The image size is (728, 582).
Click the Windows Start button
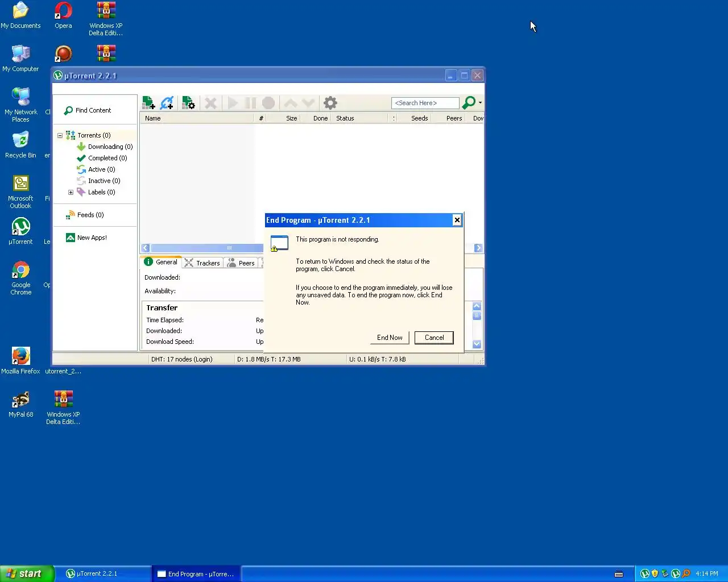click(x=27, y=573)
